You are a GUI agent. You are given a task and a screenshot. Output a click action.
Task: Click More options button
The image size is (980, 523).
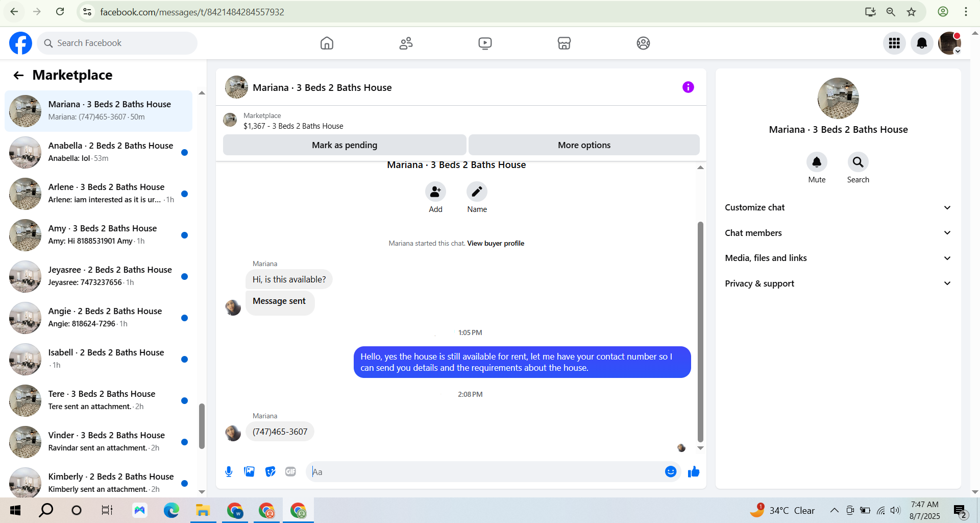pyautogui.click(x=584, y=145)
